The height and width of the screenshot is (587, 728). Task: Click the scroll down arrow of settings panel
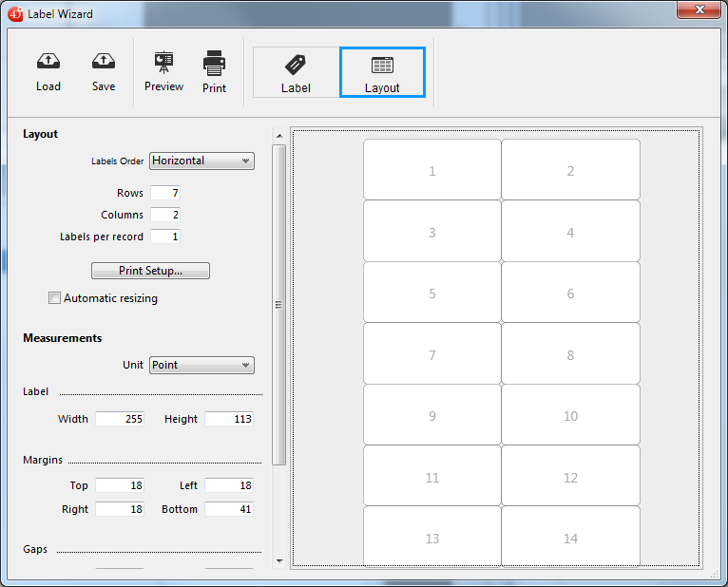(x=279, y=560)
